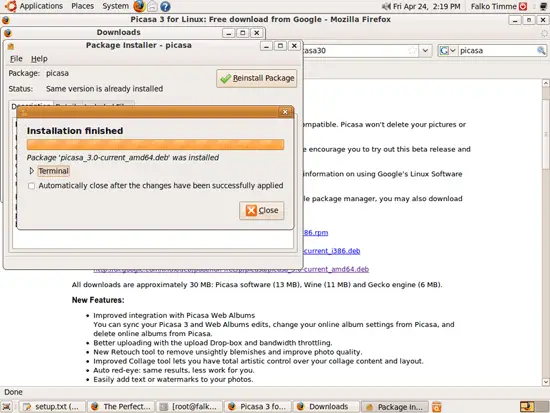Click the picasa search input field
550x413 pixels.
497,51
